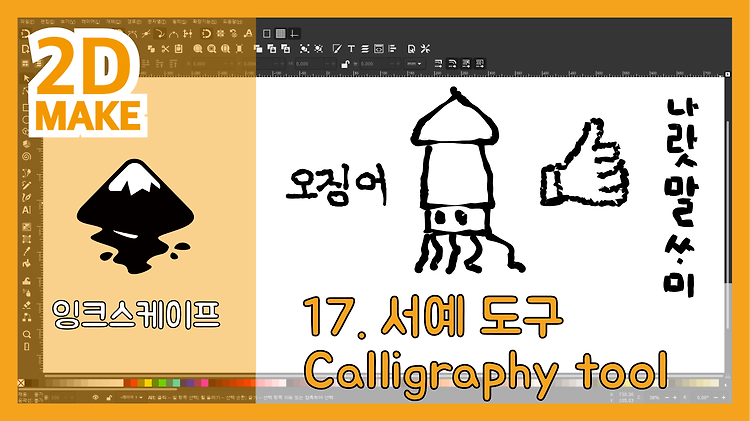Viewport: 750px width, 421px height.
Task: Select the Dropper color picker tool
Action: click(26, 251)
